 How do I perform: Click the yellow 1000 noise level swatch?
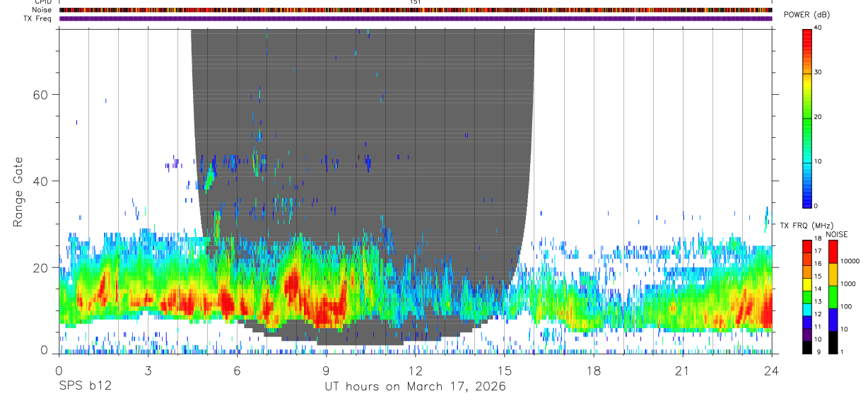point(833,274)
